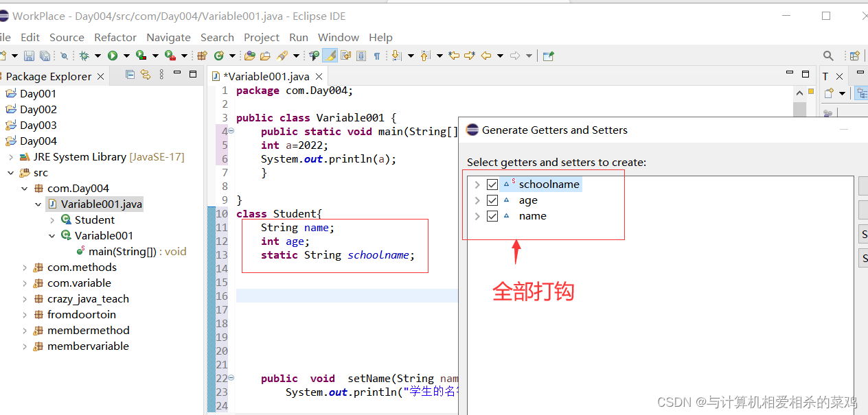
Task: Click the Back navigation arrow icon
Action: point(486,55)
